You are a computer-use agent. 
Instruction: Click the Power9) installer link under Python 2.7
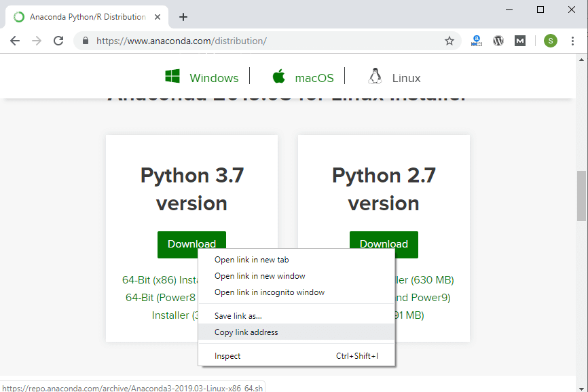click(x=423, y=298)
